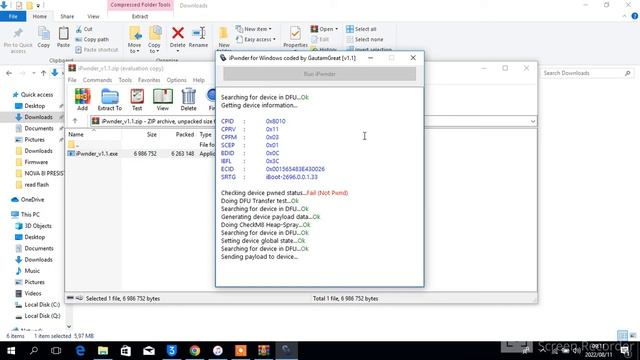Open WinRAR Help menu
The image size is (640, 360).
pos(199,80)
